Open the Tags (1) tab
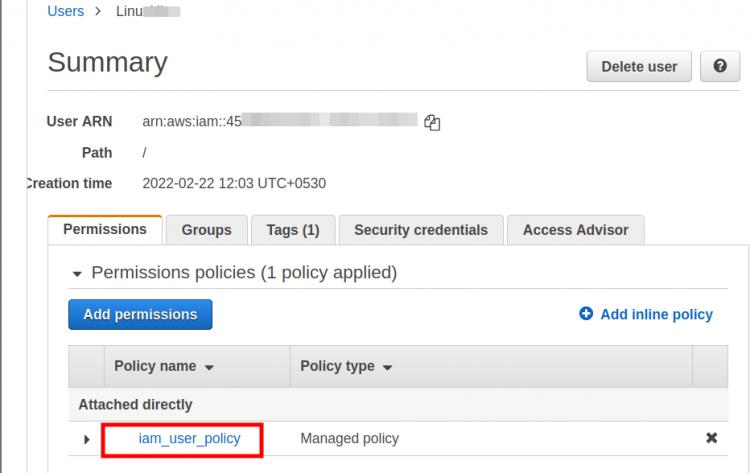The height and width of the screenshot is (473, 750). pos(292,230)
